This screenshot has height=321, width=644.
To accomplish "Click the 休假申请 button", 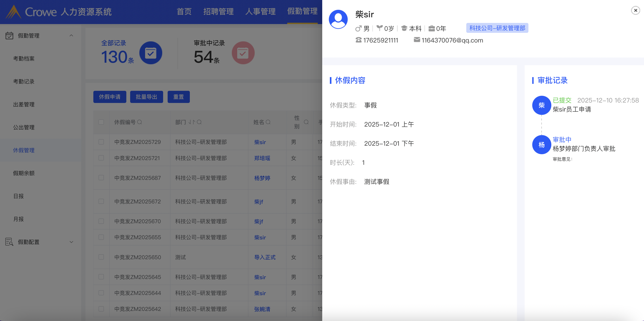I will (x=110, y=97).
